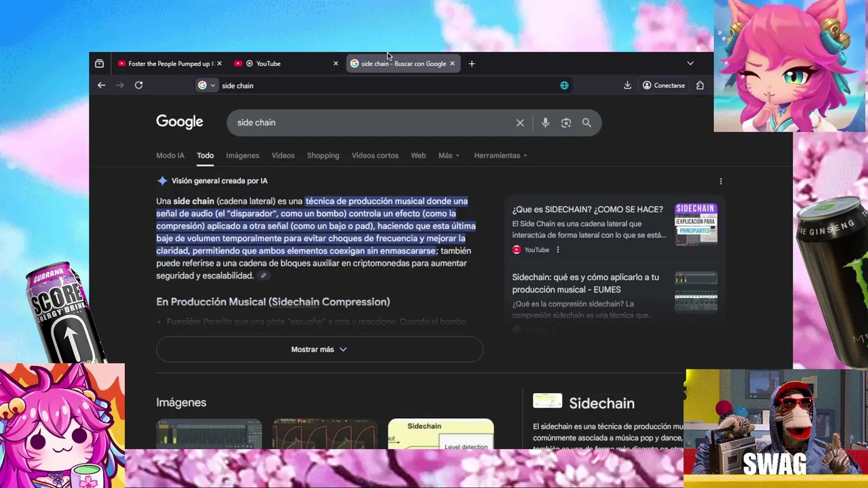The width and height of the screenshot is (868, 488).
Task: Open the Más dropdown filter
Action: click(449, 155)
